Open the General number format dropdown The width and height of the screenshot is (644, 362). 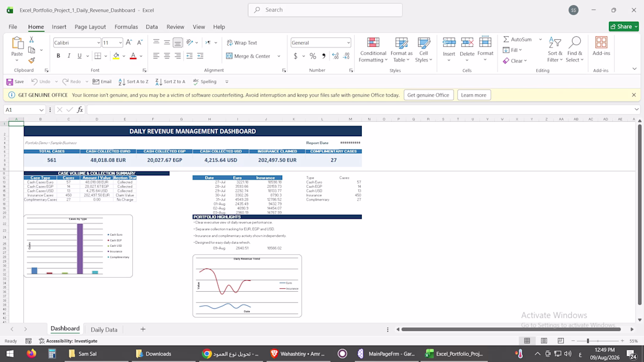coord(348,43)
